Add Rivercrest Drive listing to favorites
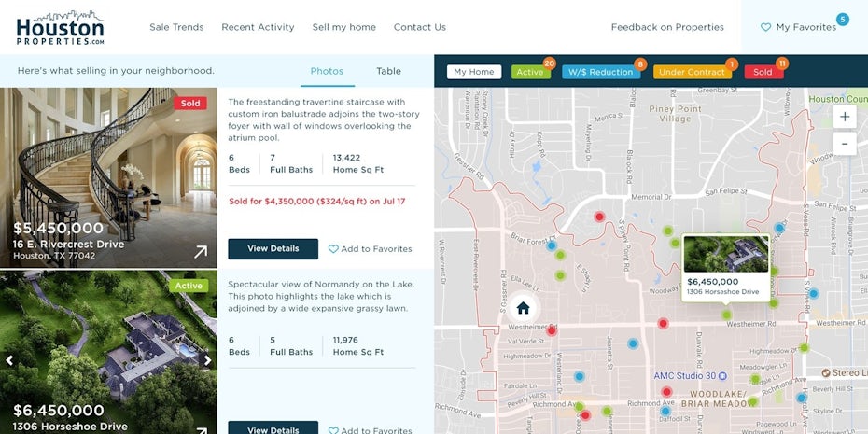This screenshot has width=868, height=434. click(x=370, y=249)
